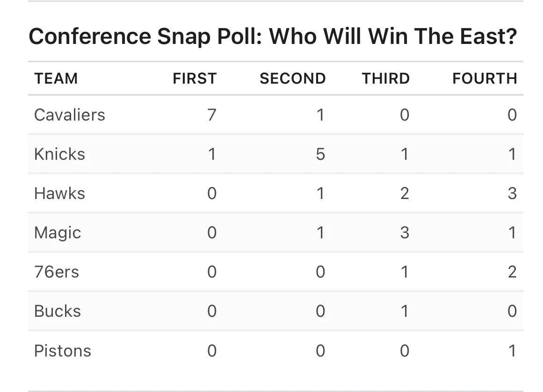Image resolution: width=543 pixels, height=392 pixels.
Task: Click the poll title heading
Action: pos(273,36)
